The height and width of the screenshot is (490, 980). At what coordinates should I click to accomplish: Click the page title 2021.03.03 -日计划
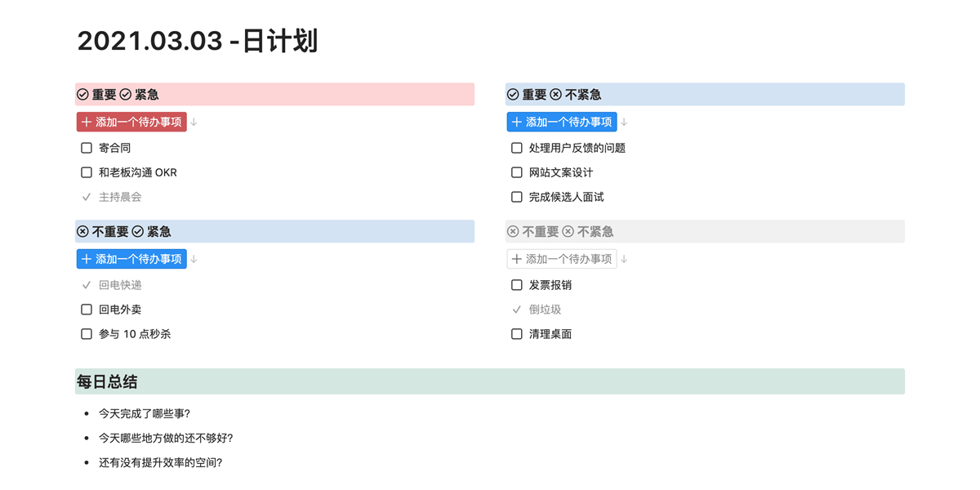(x=198, y=41)
